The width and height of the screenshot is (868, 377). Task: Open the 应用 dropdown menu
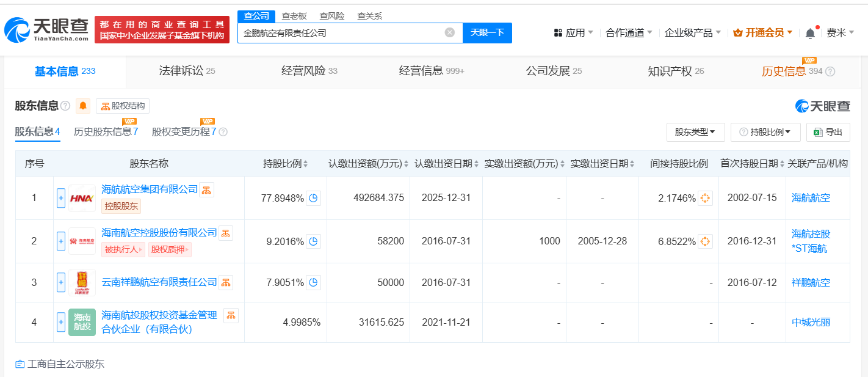pyautogui.click(x=574, y=33)
